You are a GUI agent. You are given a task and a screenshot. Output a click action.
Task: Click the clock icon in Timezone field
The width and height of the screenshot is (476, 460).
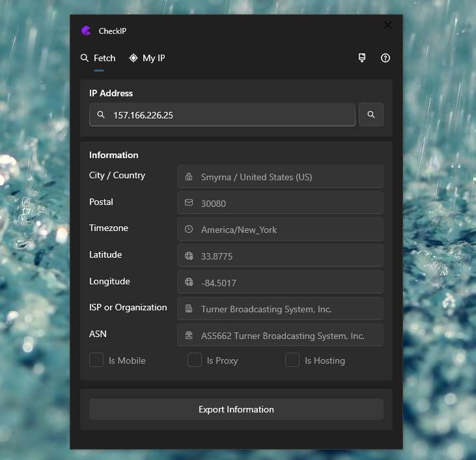(x=189, y=229)
